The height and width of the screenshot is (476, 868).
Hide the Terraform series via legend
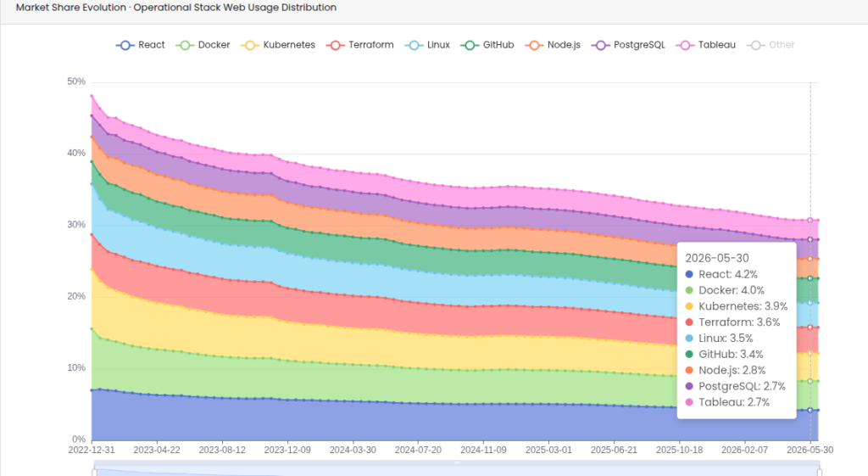click(359, 45)
